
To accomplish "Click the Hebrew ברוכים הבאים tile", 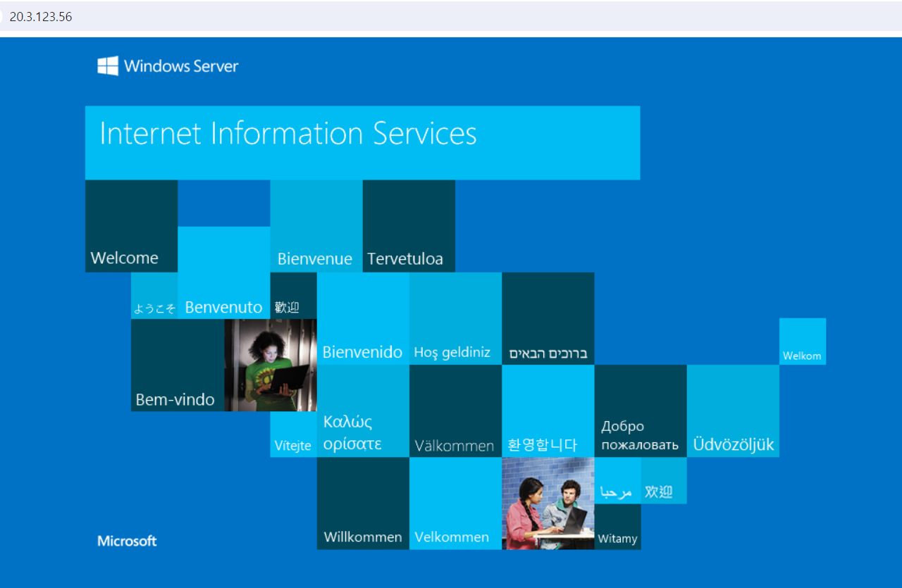I will 548,318.
